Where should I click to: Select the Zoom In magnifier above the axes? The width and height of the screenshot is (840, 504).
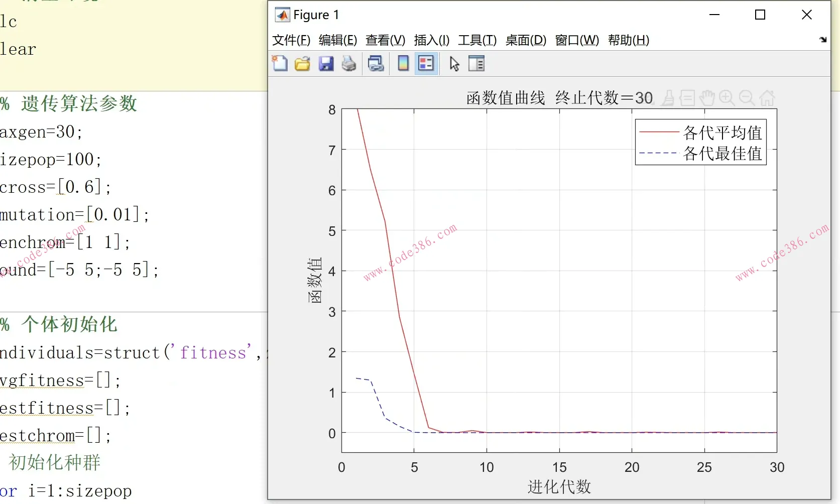pyautogui.click(x=727, y=97)
